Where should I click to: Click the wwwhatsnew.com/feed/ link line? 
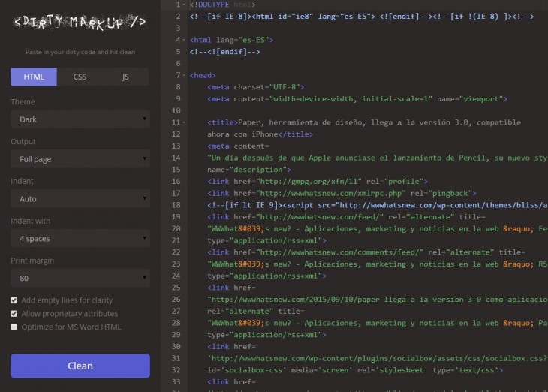point(346,217)
